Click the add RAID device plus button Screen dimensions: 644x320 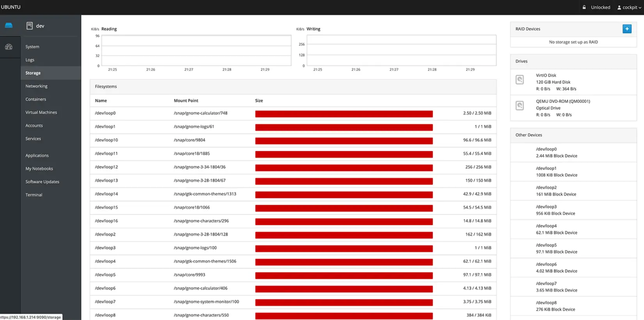tap(627, 29)
